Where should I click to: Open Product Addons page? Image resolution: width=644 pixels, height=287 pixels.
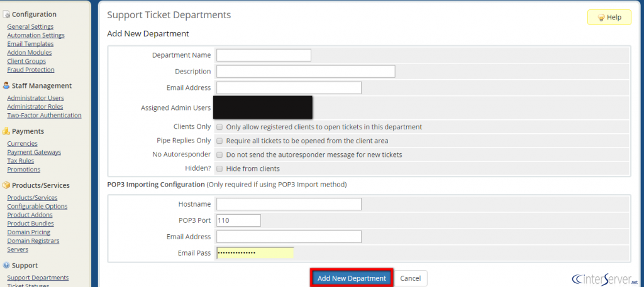pyautogui.click(x=30, y=215)
